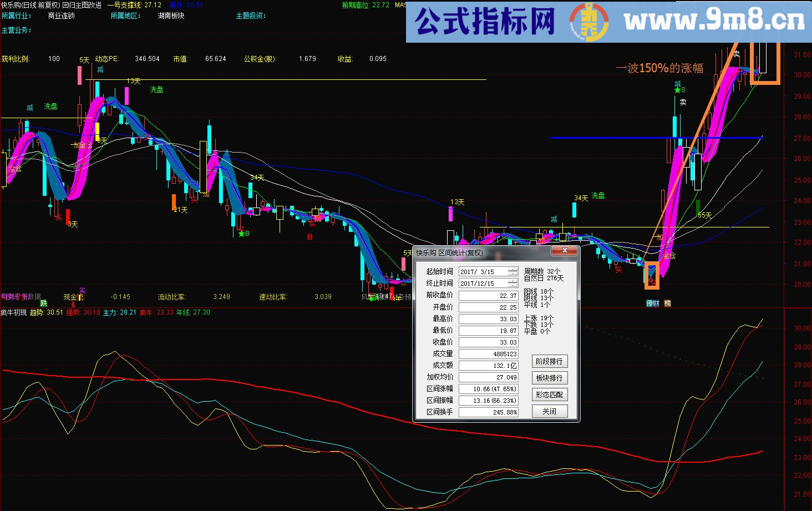Click the 平盘 0个 count
Image resolution: width=812 pixels, height=511 pixels.
[537, 331]
